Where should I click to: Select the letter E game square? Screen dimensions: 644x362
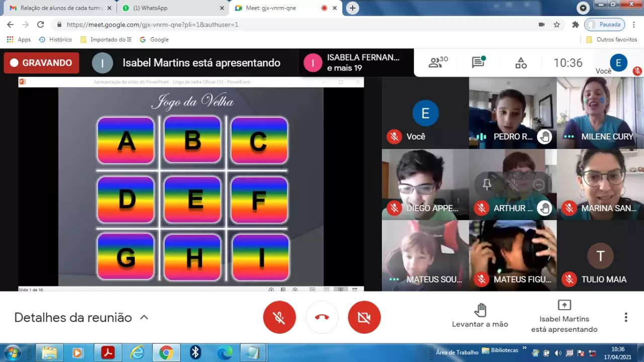click(x=192, y=199)
